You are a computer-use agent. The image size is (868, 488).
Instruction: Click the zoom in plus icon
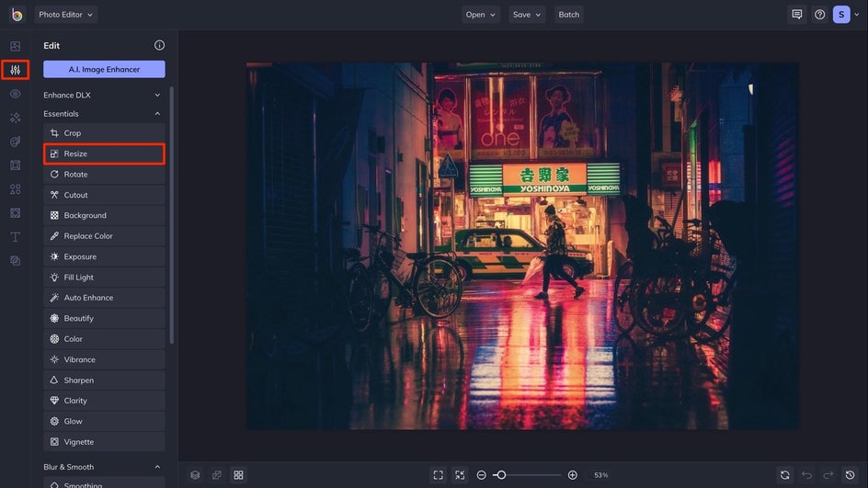click(573, 475)
